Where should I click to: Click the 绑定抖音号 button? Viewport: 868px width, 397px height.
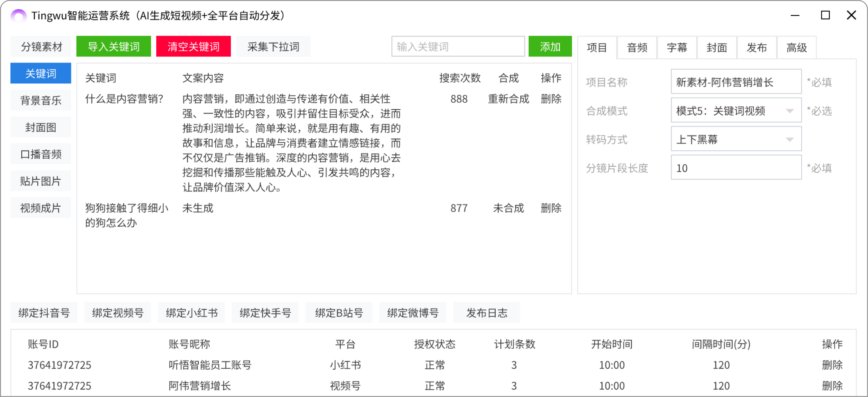(44, 313)
